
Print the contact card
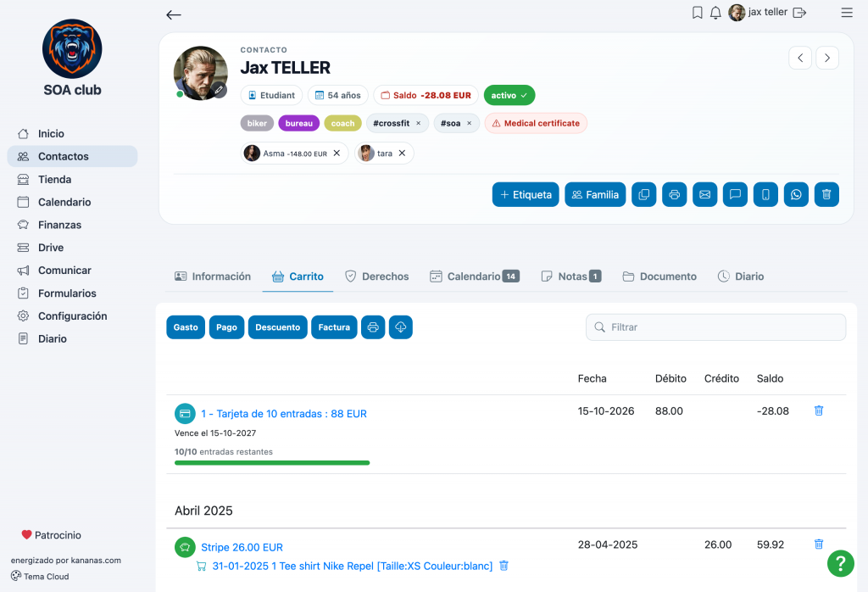click(674, 194)
